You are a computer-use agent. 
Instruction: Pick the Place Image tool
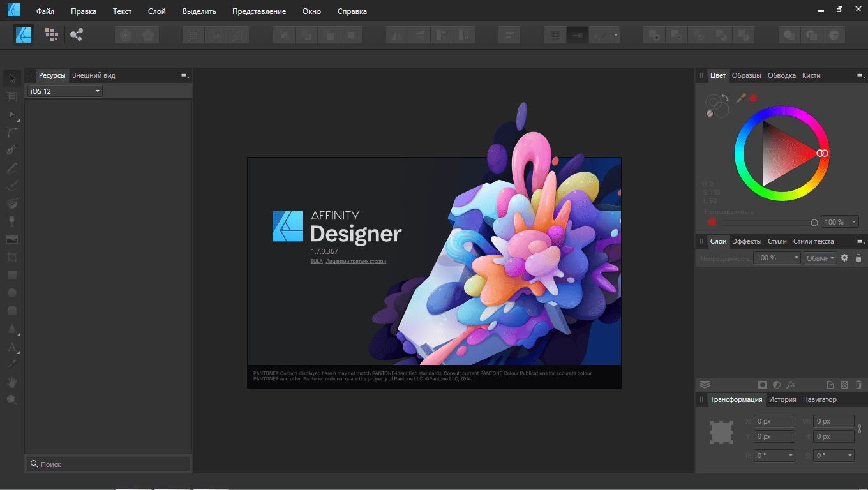coord(11,239)
